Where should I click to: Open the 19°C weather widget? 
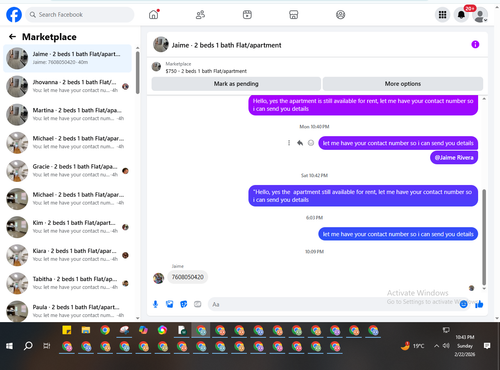412,346
